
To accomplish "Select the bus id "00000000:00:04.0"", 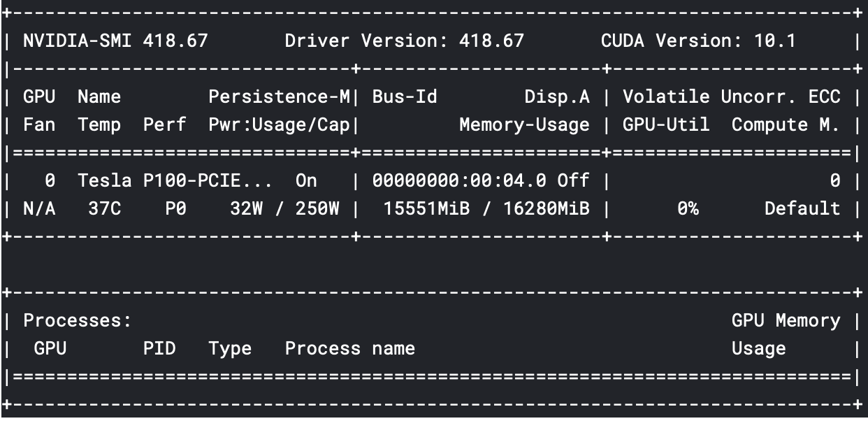I will [x=459, y=181].
